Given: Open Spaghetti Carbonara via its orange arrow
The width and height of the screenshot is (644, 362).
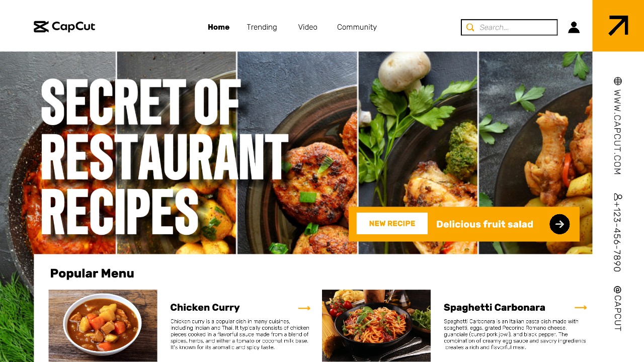Looking at the screenshot, I should [581, 307].
